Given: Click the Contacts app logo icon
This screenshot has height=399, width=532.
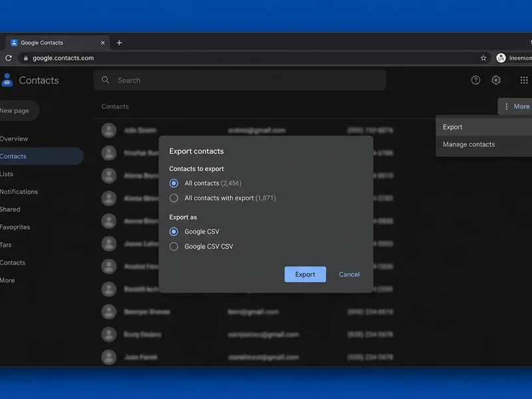Looking at the screenshot, I should click(x=8, y=80).
